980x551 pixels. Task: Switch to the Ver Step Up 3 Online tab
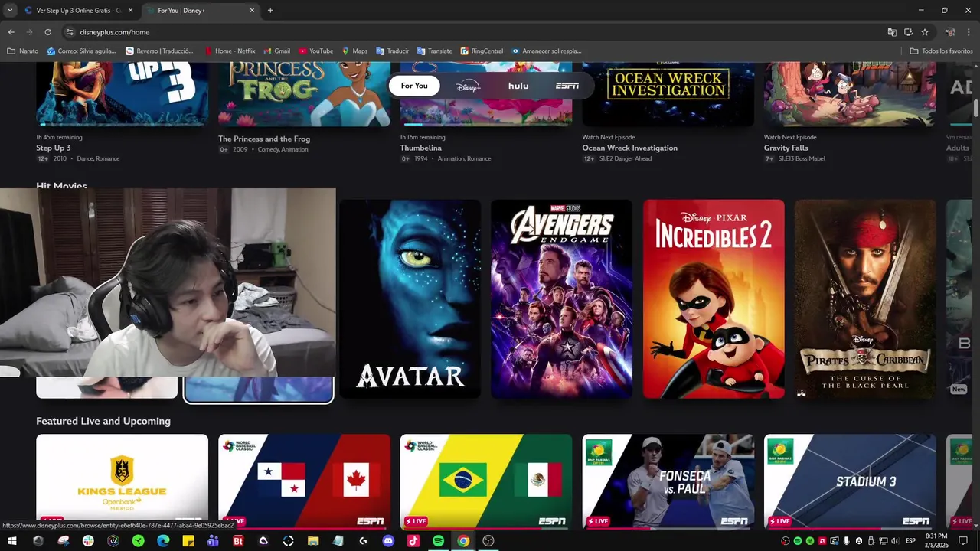(79, 10)
